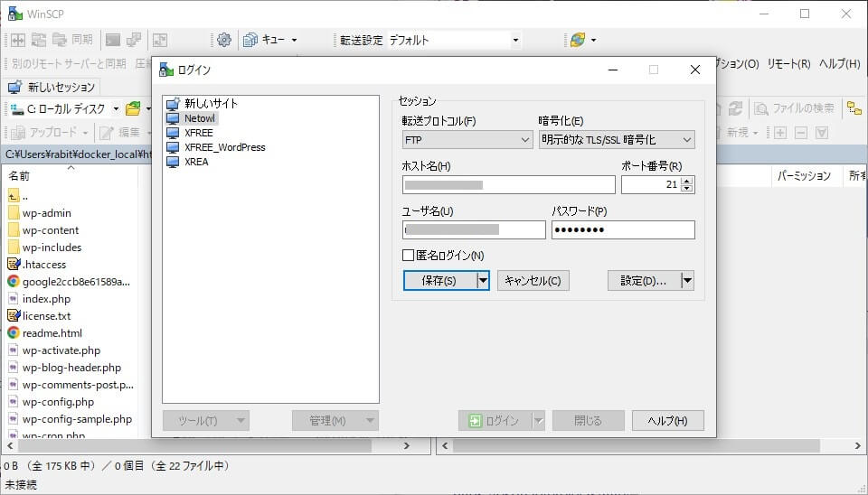Click the New Site icon in list

pyautogui.click(x=174, y=104)
